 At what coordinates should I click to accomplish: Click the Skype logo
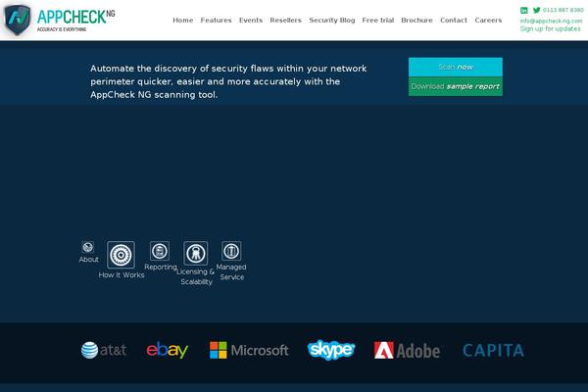tap(331, 350)
